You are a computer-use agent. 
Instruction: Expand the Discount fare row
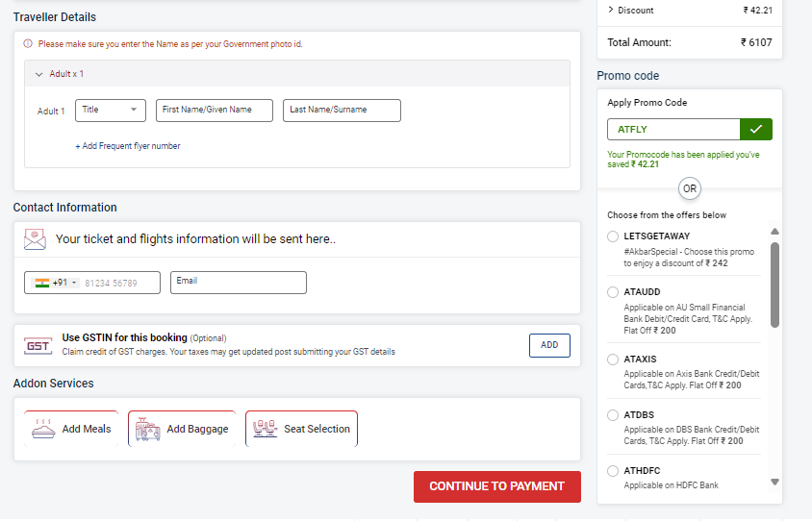pos(611,11)
